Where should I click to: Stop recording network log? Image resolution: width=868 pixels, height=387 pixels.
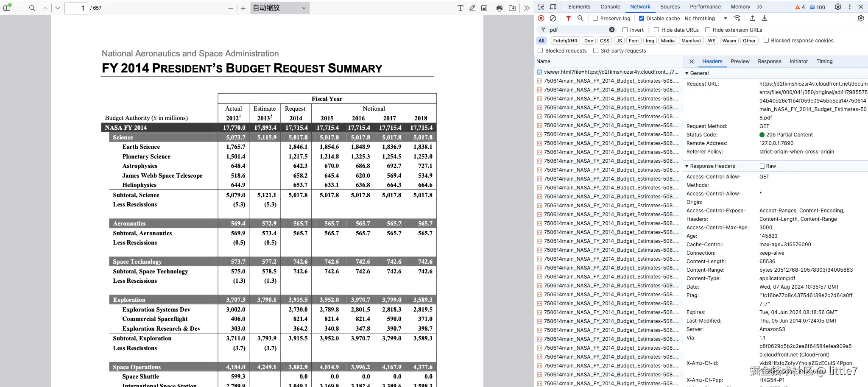coord(541,18)
